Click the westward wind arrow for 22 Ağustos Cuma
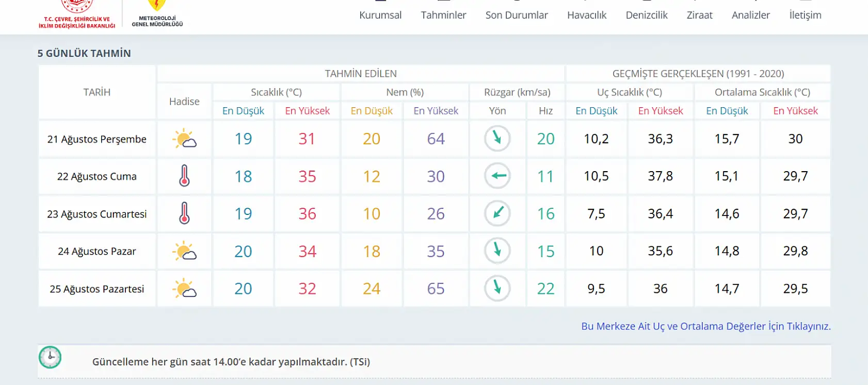The width and height of the screenshot is (868, 385). pyautogui.click(x=497, y=176)
